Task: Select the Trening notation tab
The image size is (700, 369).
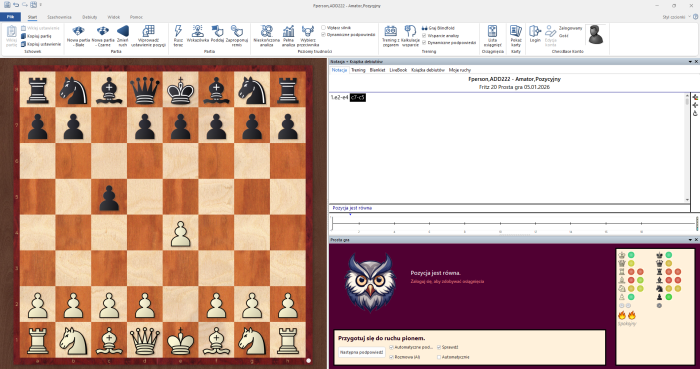Action: [x=358, y=70]
